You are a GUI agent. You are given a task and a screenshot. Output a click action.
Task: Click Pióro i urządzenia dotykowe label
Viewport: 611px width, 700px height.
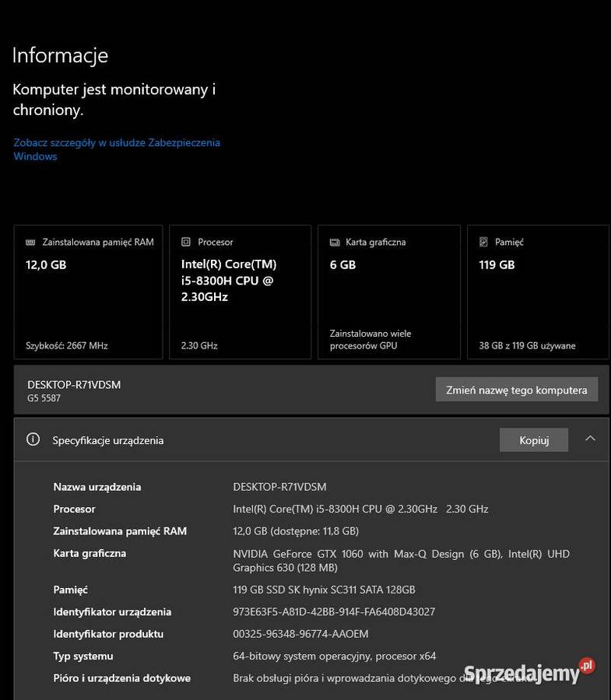[122, 678]
